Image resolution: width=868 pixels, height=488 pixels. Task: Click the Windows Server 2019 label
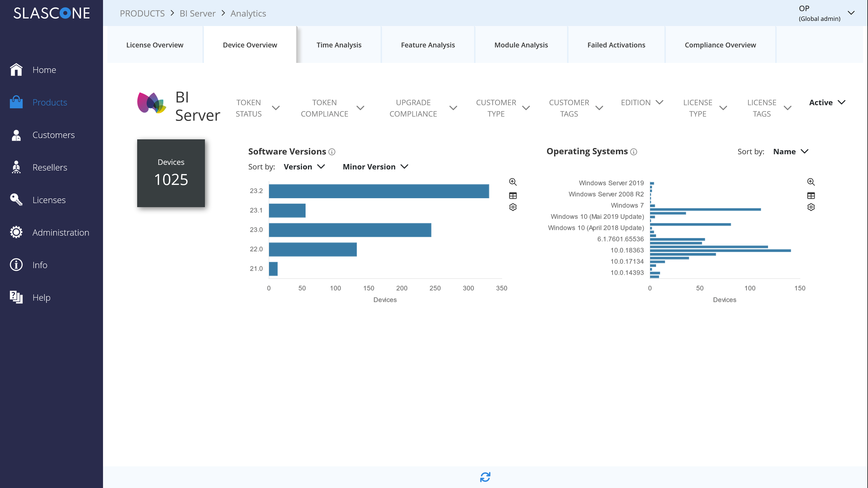tap(611, 183)
